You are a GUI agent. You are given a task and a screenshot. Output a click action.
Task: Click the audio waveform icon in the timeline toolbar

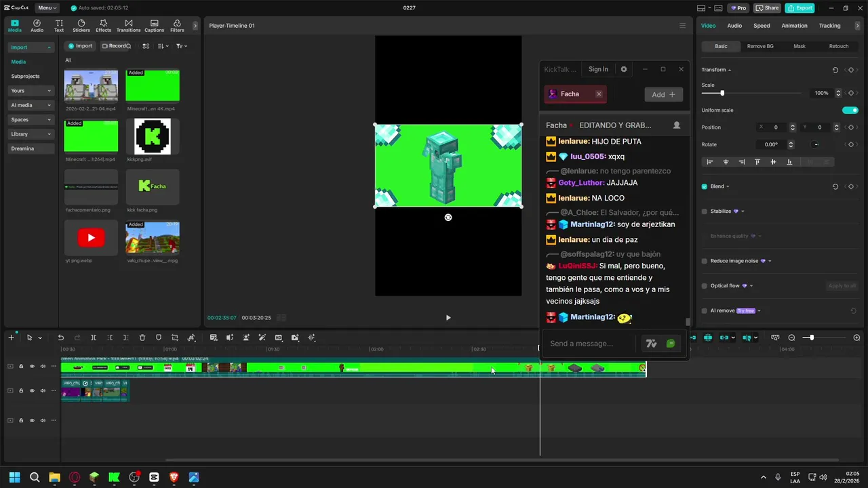tap(311, 338)
